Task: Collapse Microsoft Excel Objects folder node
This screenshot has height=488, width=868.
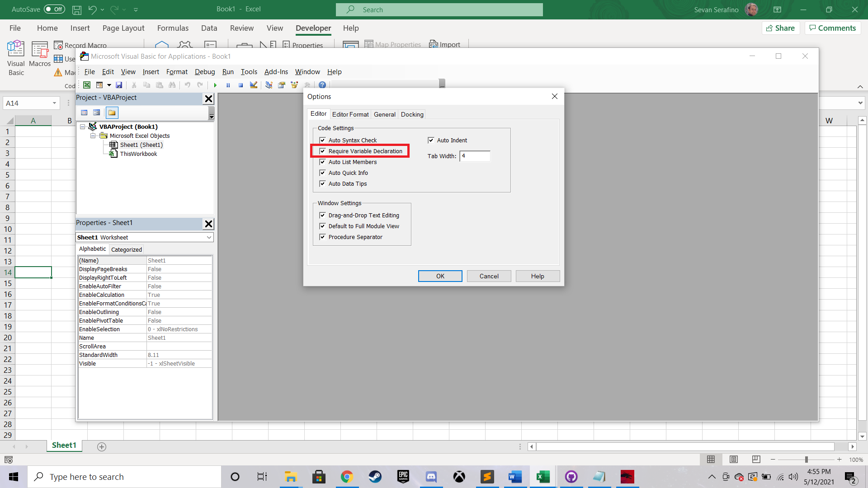Action: (x=93, y=136)
